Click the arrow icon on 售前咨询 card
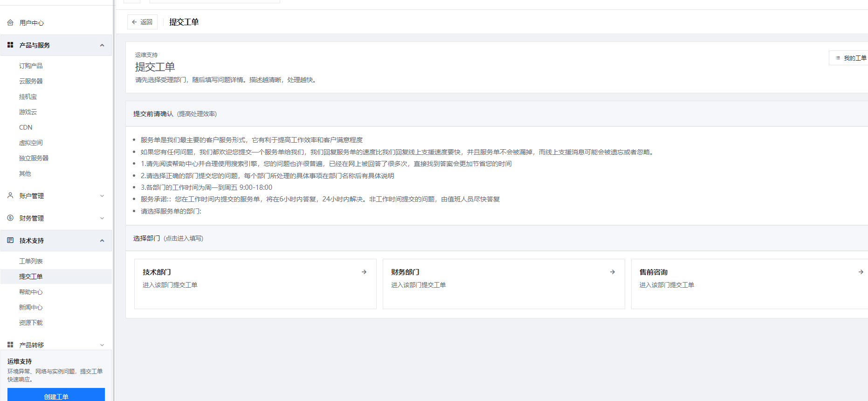The height and width of the screenshot is (401, 868). (x=861, y=272)
